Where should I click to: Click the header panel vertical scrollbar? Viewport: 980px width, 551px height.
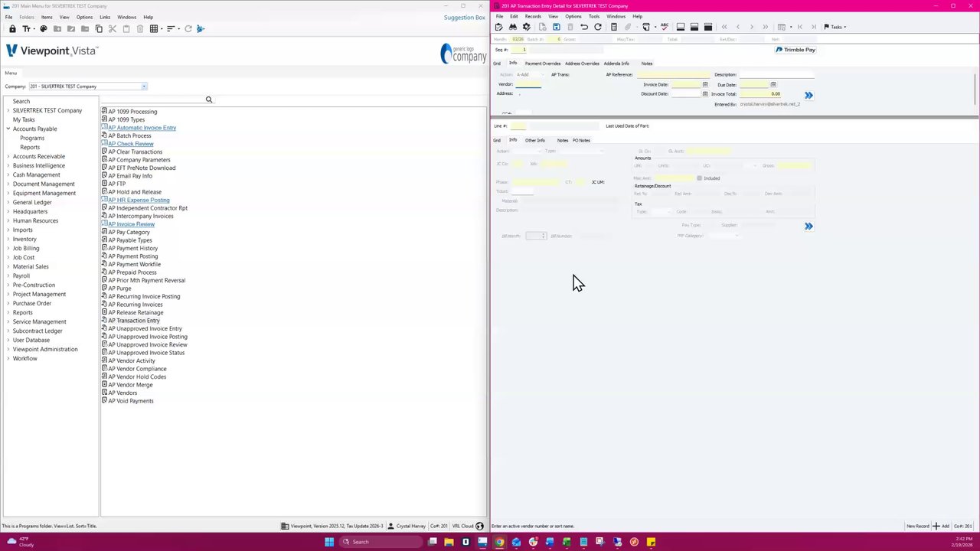pyautogui.click(x=975, y=88)
